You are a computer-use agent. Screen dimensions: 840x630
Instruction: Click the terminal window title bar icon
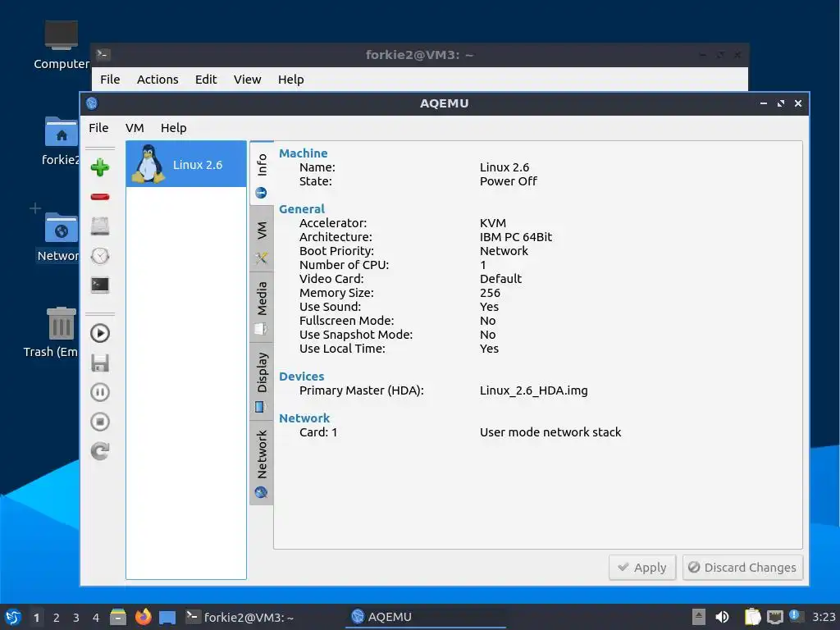103,55
